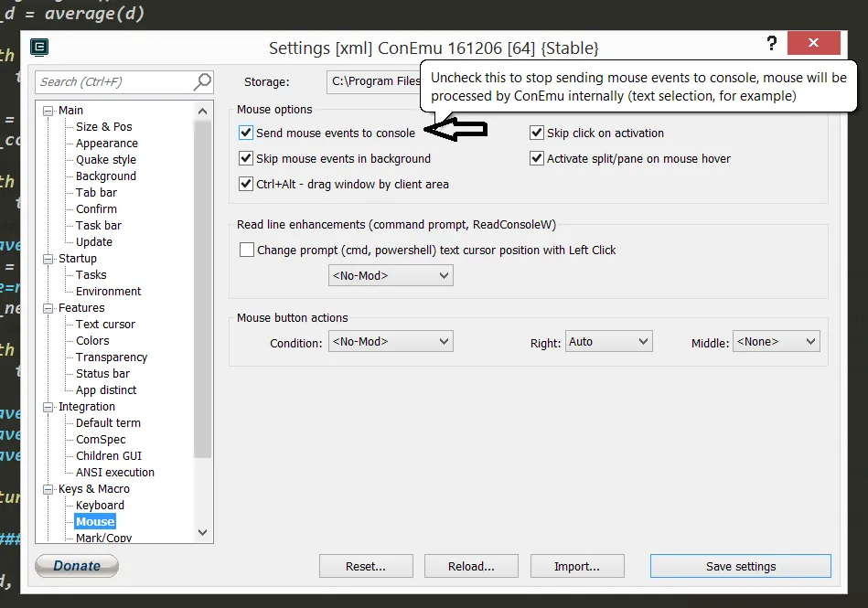
Task: Select Size & Pos in the tree
Action: pos(104,127)
